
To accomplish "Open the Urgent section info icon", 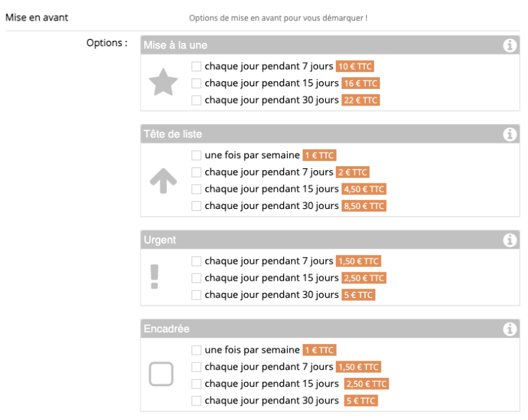I will point(509,240).
